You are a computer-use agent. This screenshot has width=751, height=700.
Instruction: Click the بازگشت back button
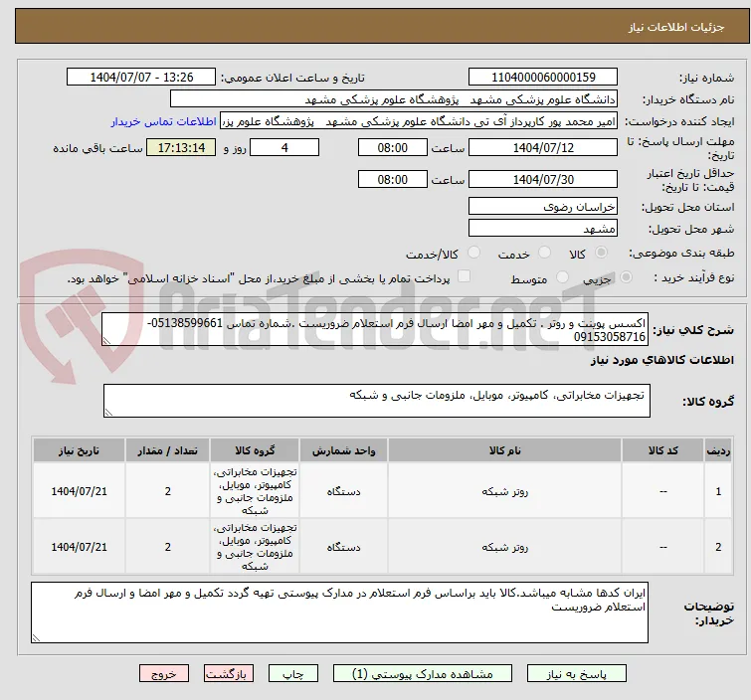click(x=229, y=674)
